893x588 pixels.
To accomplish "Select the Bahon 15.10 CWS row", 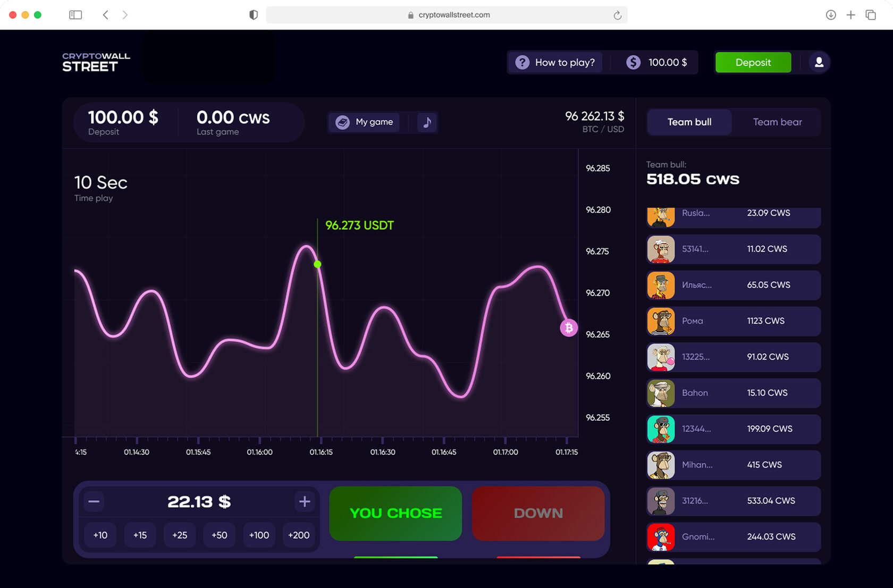I will [x=734, y=393].
